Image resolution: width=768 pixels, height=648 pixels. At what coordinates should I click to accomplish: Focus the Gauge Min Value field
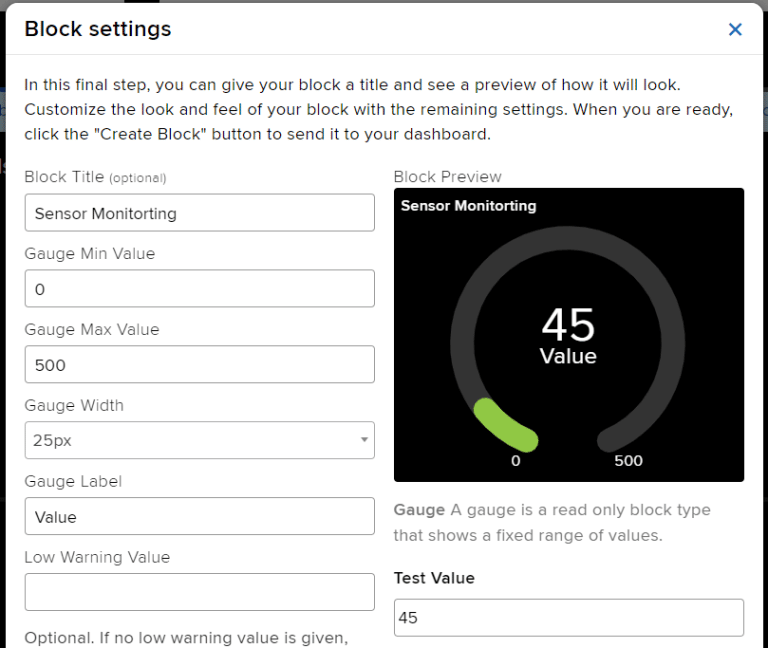(x=199, y=289)
